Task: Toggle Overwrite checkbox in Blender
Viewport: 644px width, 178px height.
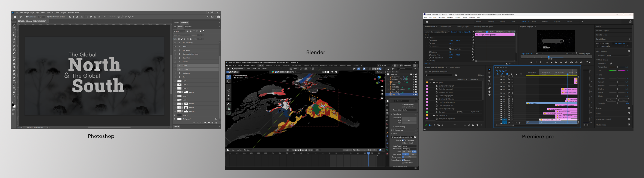Action: click(x=403, y=160)
